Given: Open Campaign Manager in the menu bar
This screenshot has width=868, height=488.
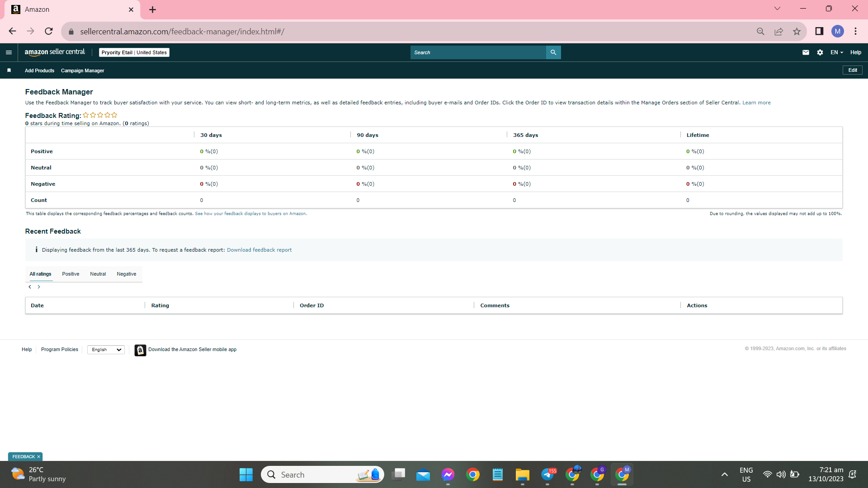Looking at the screenshot, I should click(83, 70).
